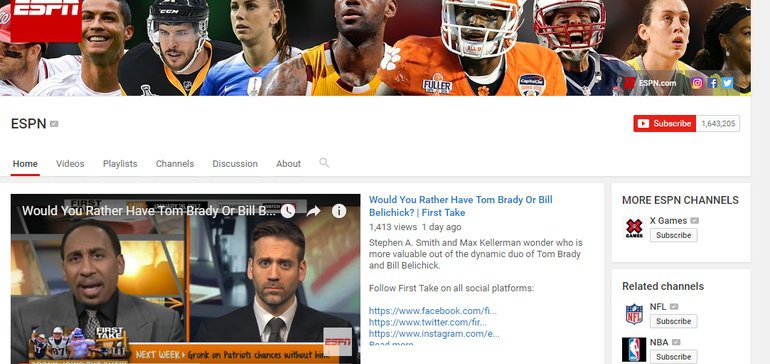The image size is (770, 364).
Task: Switch to the Videos tab
Action: coord(70,164)
